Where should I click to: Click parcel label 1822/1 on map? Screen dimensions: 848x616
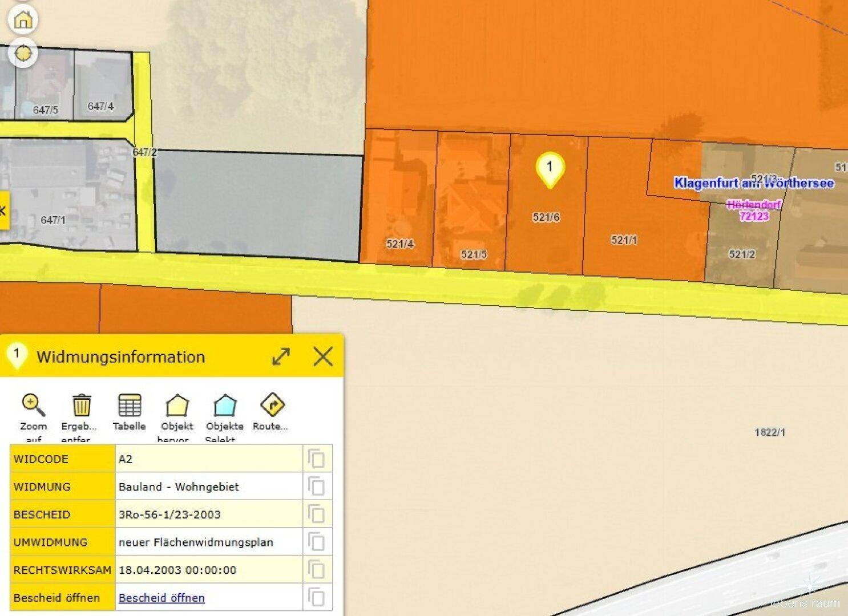(770, 432)
